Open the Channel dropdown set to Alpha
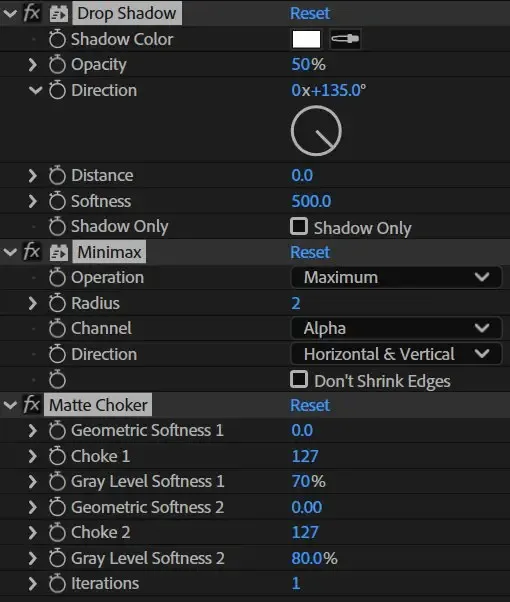Screen dimensions: 510x602 pyautogui.click(x=396, y=328)
